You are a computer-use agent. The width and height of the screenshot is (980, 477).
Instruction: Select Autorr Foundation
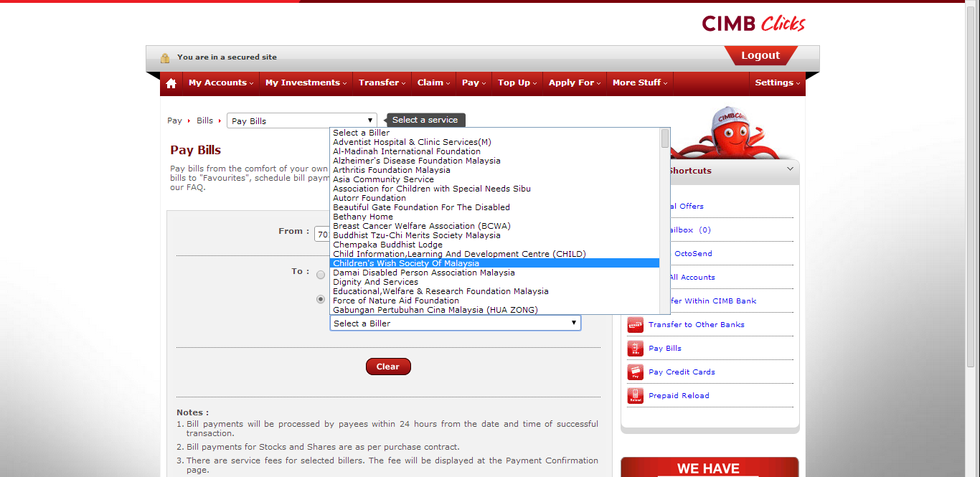coord(494,198)
